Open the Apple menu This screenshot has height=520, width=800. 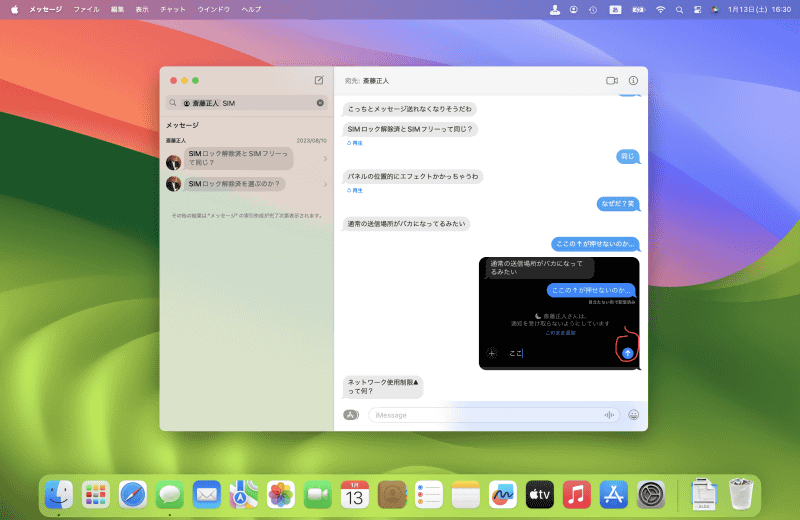click(x=15, y=9)
